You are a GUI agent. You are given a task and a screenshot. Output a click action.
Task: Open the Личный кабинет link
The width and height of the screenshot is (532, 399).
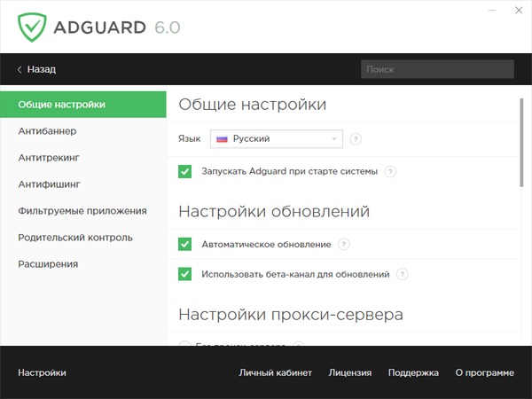point(275,372)
